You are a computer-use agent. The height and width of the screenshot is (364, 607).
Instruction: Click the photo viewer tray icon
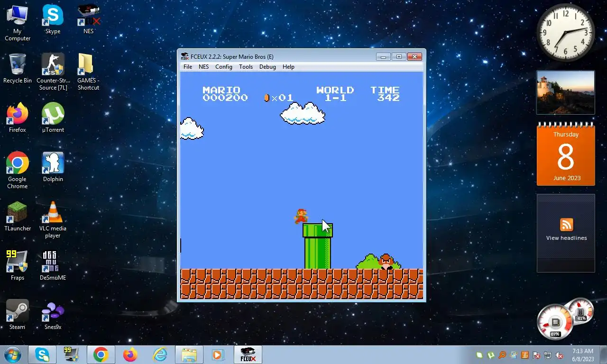coord(514,355)
